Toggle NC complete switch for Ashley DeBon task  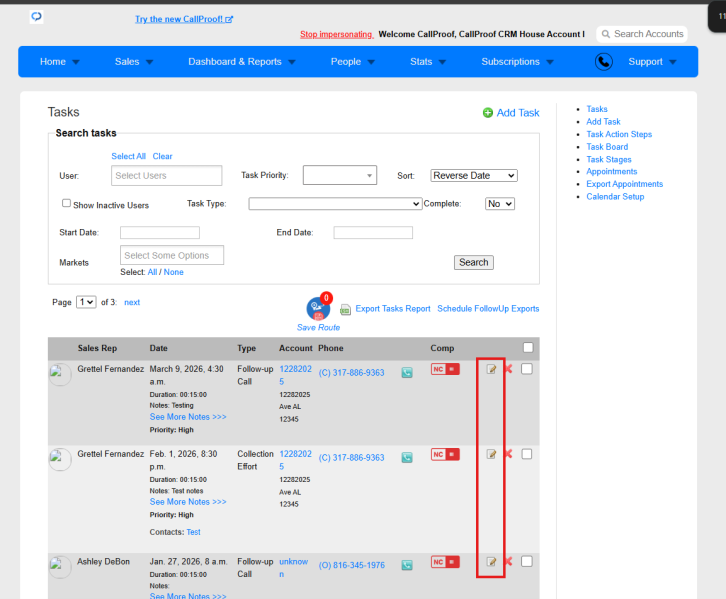point(445,562)
